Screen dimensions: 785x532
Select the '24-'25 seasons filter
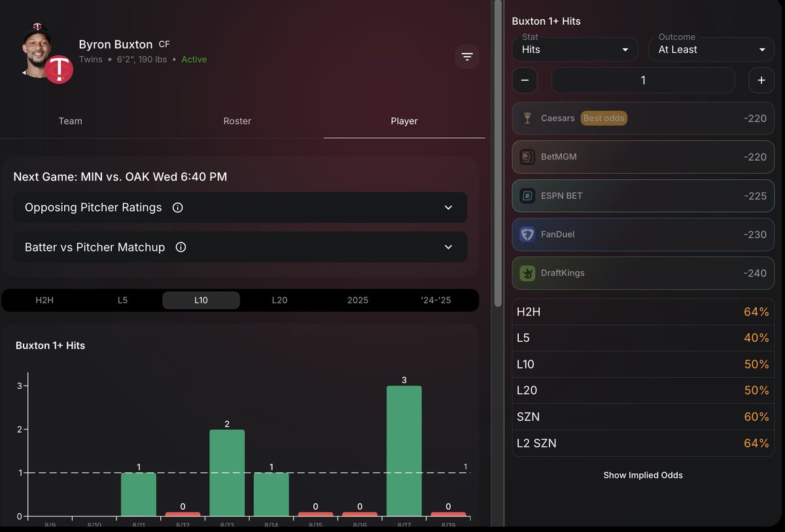pyautogui.click(x=436, y=300)
